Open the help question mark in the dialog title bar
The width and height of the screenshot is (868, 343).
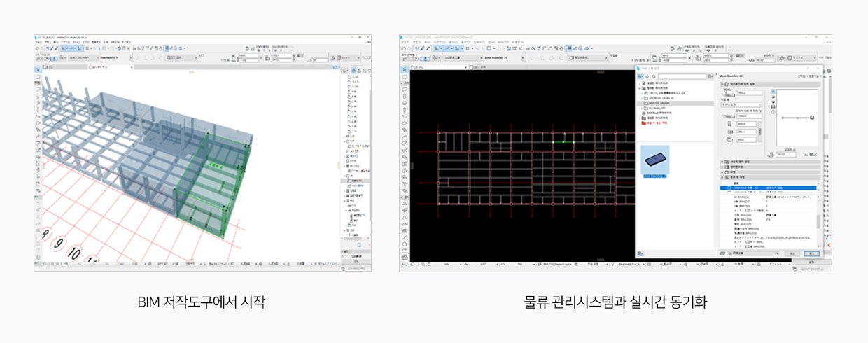(x=809, y=69)
